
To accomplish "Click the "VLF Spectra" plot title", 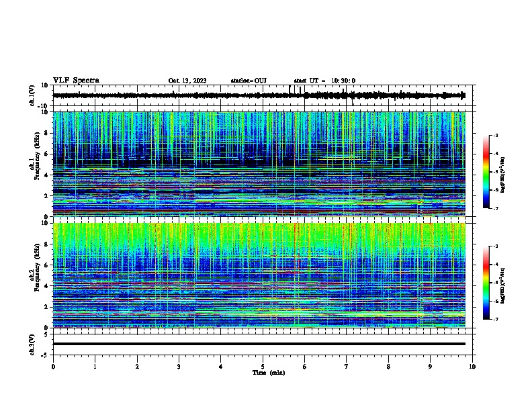I will coord(76,81).
